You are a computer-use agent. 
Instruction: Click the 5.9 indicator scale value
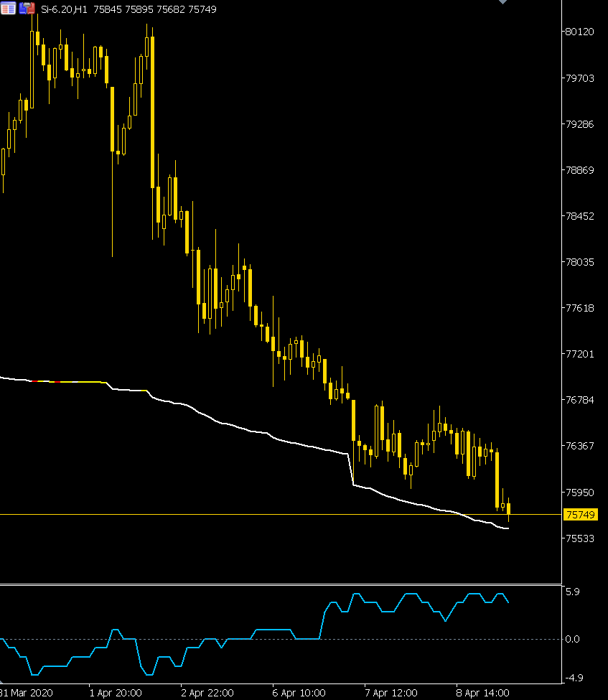point(573,592)
